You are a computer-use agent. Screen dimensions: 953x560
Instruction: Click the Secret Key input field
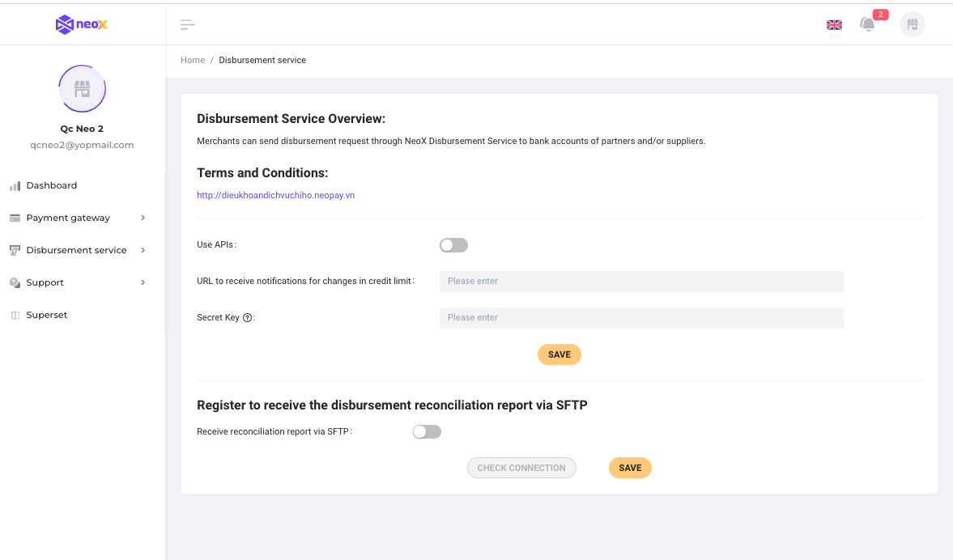tap(641, 318)
